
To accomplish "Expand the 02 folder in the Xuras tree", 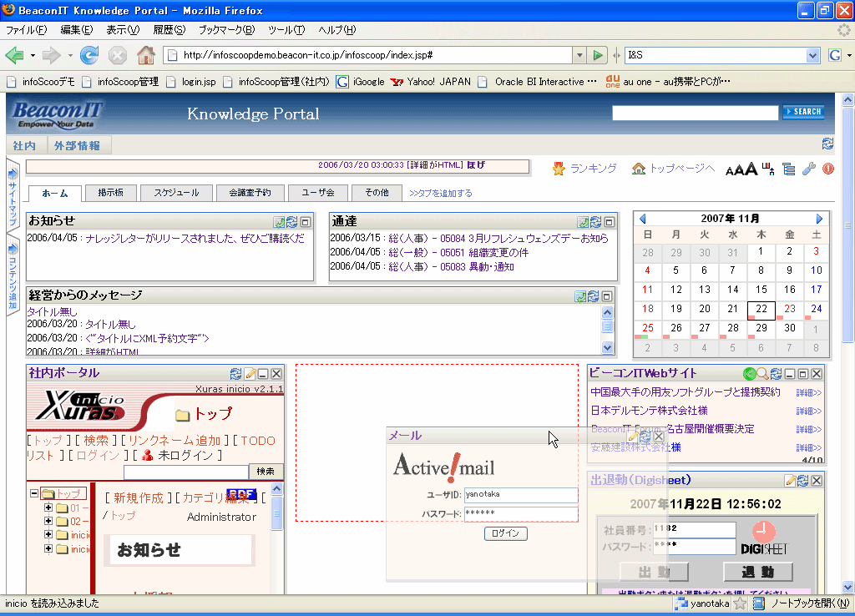I will 48,521.
